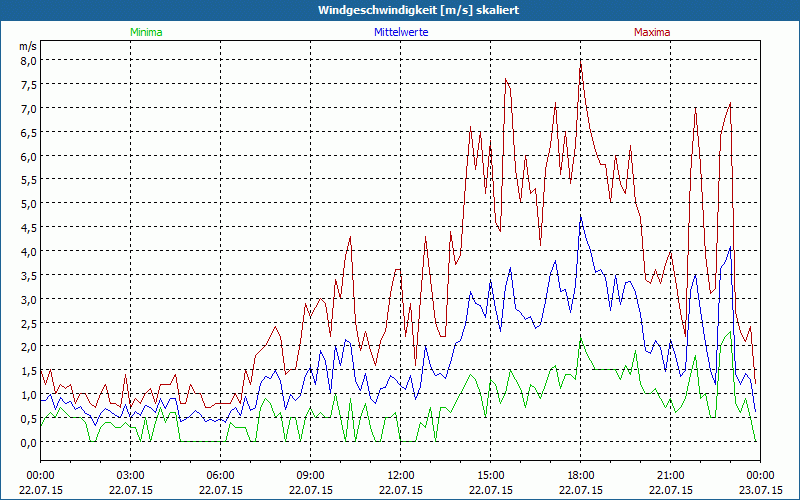The width and height of the screenshot is (800, 500).
Task: Select the 0,0 y-axis value
Action: click(29, 443)
